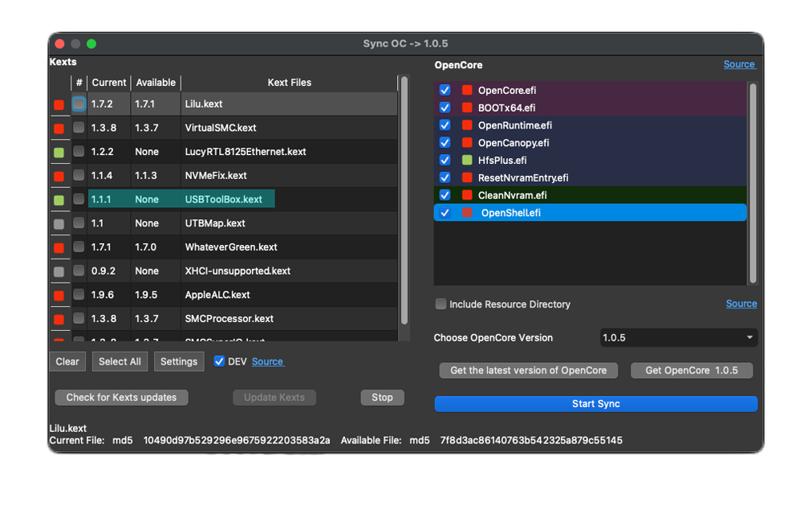Click the OpenCore list vertical scrollbar
Screen dimensions: 812x514
tap(753, 183)
